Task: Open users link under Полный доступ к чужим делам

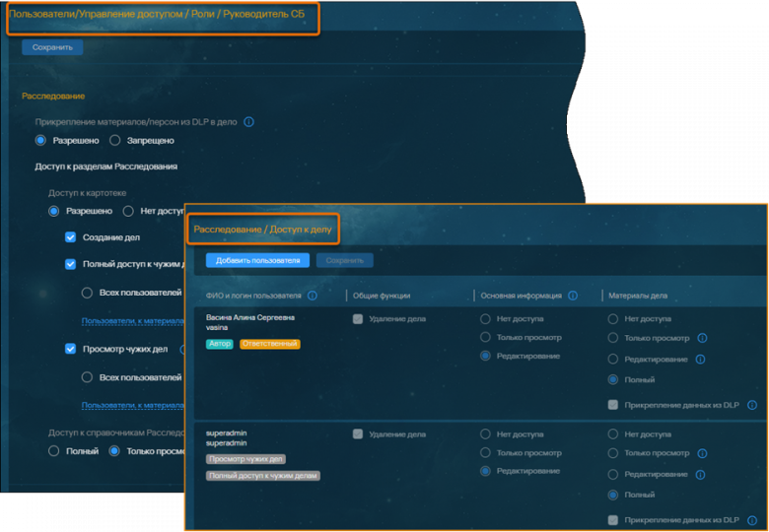Action: click(133, 321)
